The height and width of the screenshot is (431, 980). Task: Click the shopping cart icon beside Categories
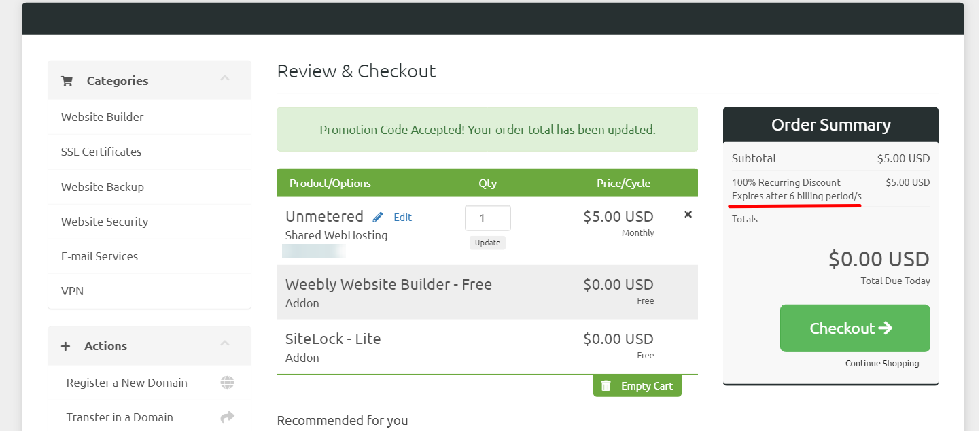(67, 81)
